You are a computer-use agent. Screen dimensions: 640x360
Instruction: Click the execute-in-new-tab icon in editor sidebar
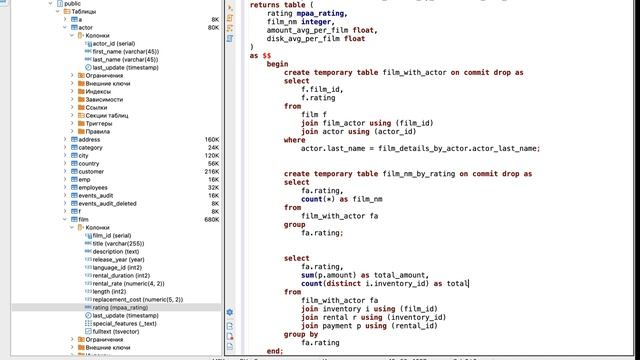[230, 18]
